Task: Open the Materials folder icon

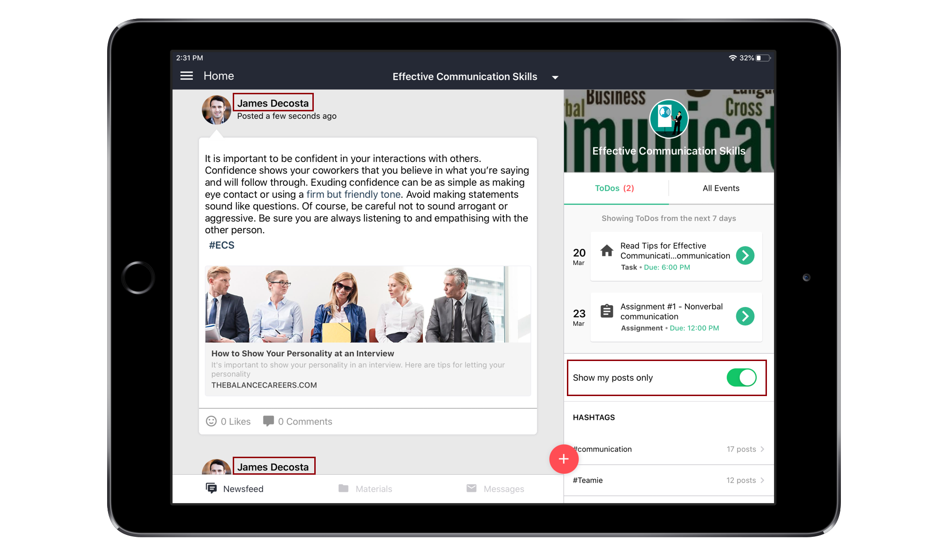Action: 344,488
